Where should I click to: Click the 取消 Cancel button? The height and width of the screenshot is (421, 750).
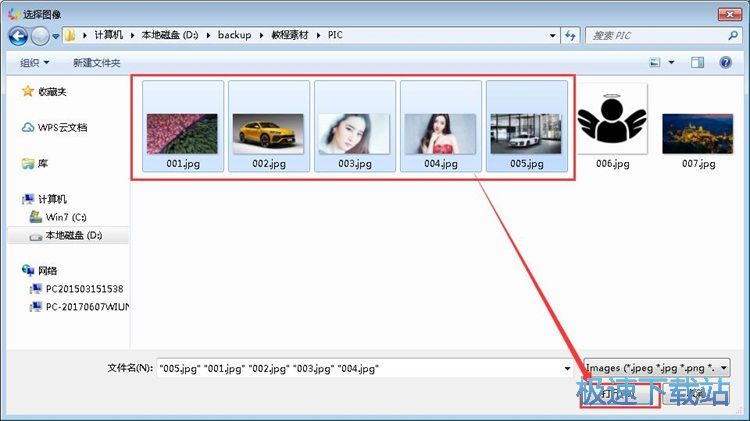(x=696, y=394)
